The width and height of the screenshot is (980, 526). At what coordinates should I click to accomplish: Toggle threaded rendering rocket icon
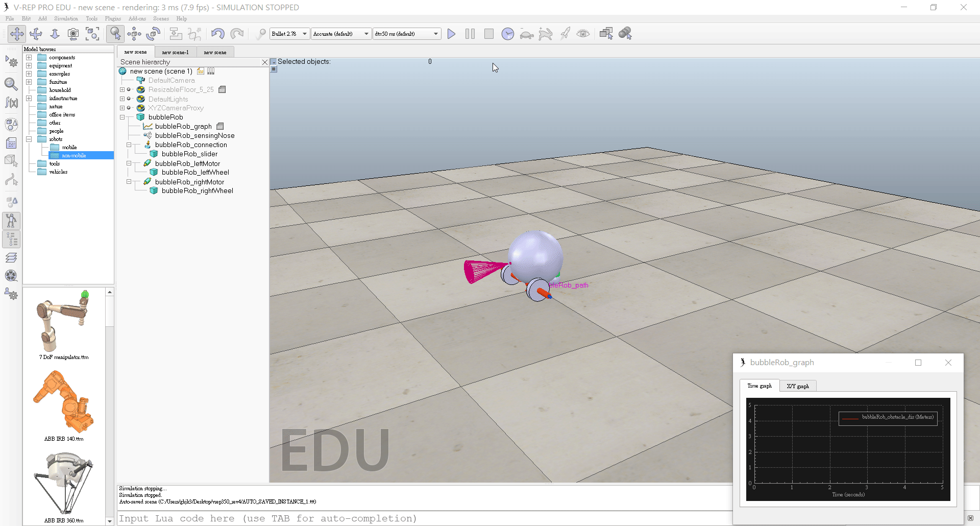pyautogui.click(x=565, y=34)
